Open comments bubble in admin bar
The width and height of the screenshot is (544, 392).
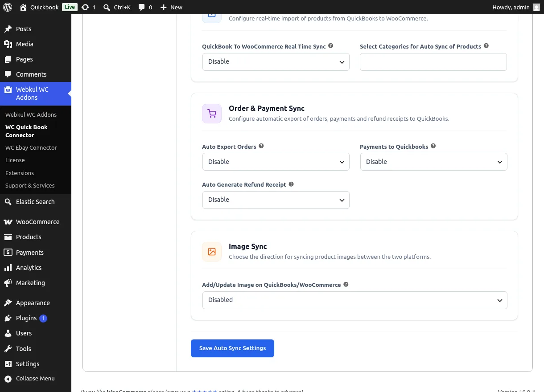(x=142, y=7)
